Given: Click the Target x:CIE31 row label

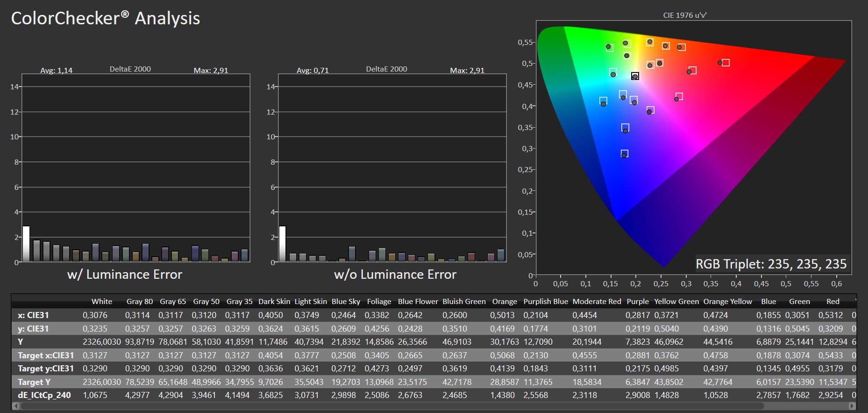Looking at the screenshot, I should click(x=46, y=355).
